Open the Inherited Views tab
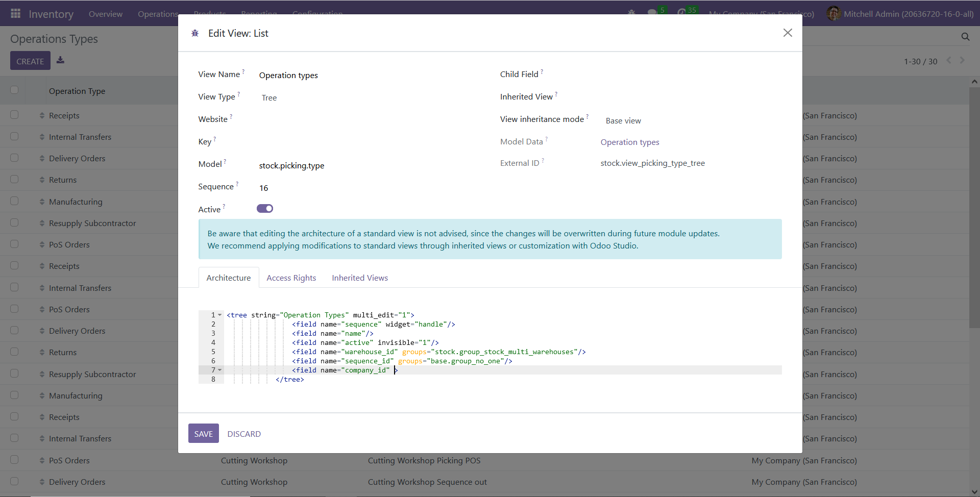This screenshot has width=980, height=497. point(359,278)
